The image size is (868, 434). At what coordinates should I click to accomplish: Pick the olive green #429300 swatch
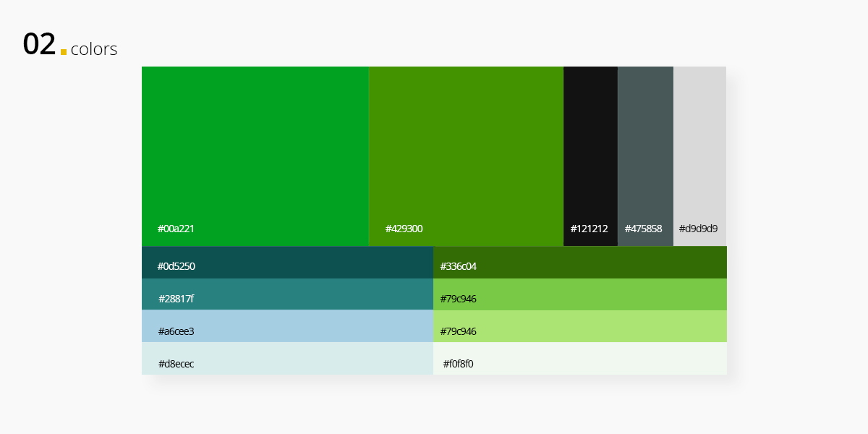[x=466, y=145]
